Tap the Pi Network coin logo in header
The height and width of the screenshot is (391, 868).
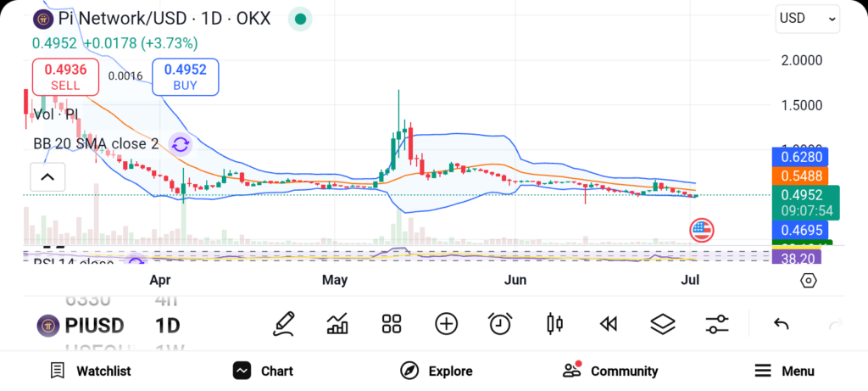coord(43,19)
